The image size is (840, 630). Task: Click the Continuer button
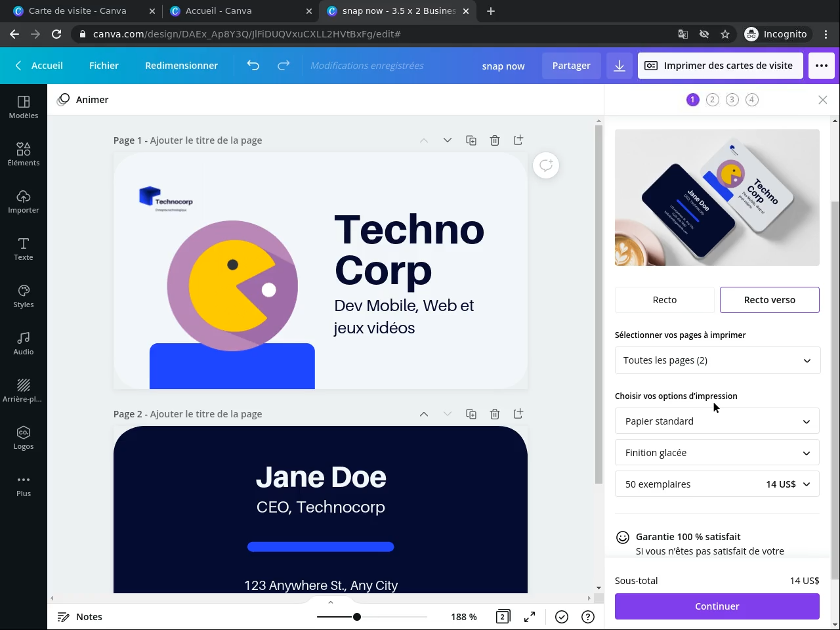[x=717, y=606]
